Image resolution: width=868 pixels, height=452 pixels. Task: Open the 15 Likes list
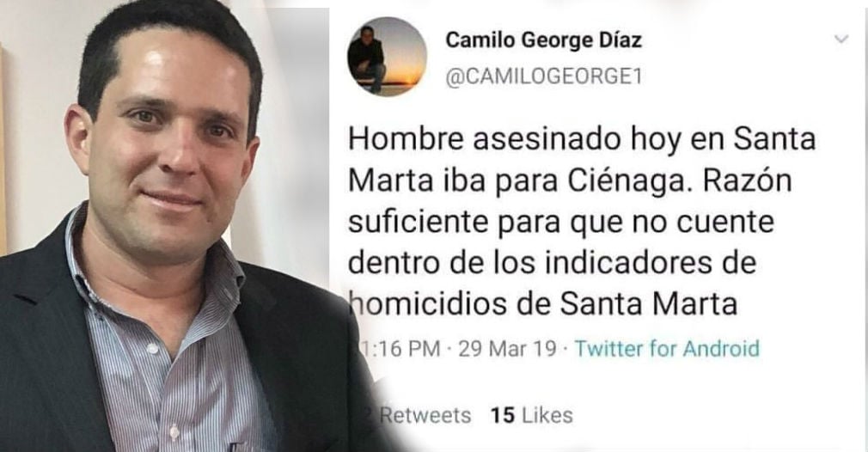[531, 415]
